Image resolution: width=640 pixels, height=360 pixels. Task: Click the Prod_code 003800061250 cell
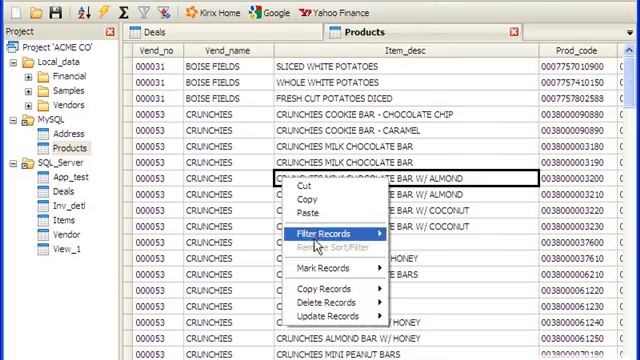578,338
